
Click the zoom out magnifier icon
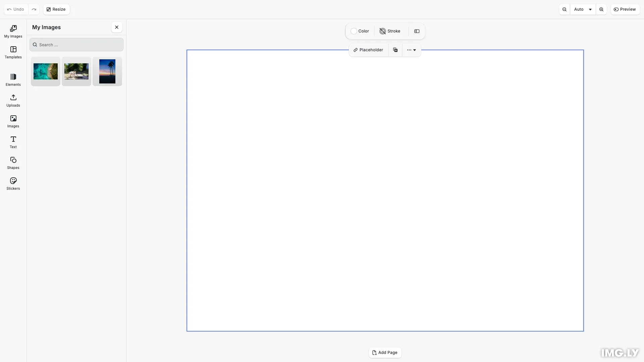(x=565, y=9)
